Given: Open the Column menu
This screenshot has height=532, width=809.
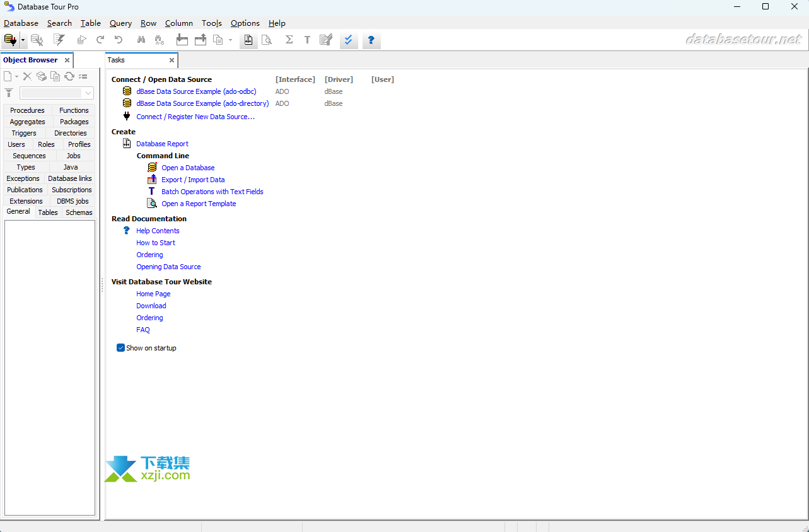Looking at the screenshot, I should [x=179, y=23].
